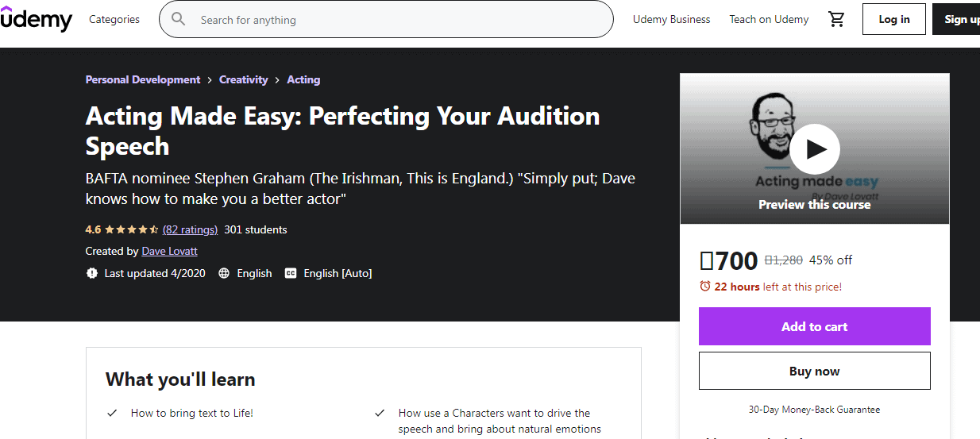Viewport: 980px width, 439px height.
Task: Click the course preview thumbnail image
Action: tap(815, 148)
